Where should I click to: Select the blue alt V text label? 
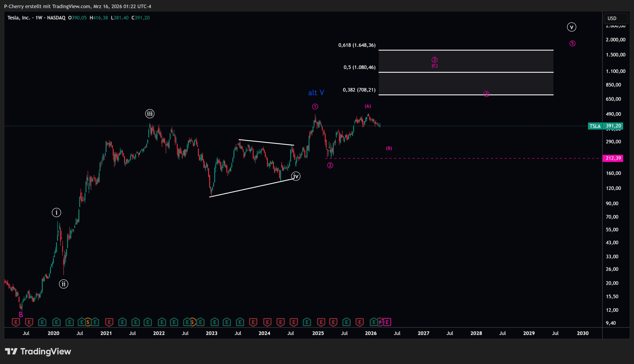pyautogui.click(x=316, y=93)
